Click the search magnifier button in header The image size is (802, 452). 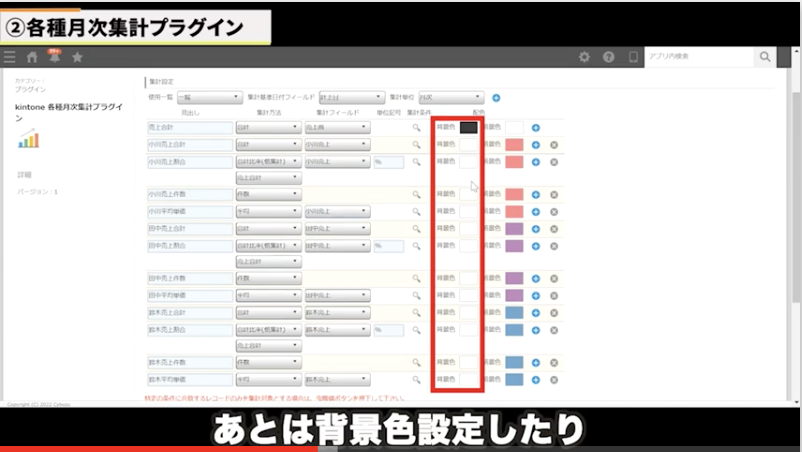coord(765,57)
